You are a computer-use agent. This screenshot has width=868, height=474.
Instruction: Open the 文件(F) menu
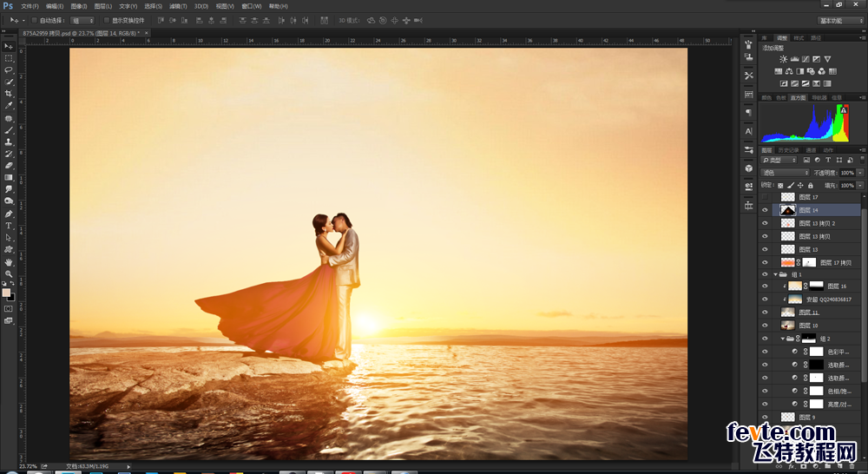coord(30,6)
